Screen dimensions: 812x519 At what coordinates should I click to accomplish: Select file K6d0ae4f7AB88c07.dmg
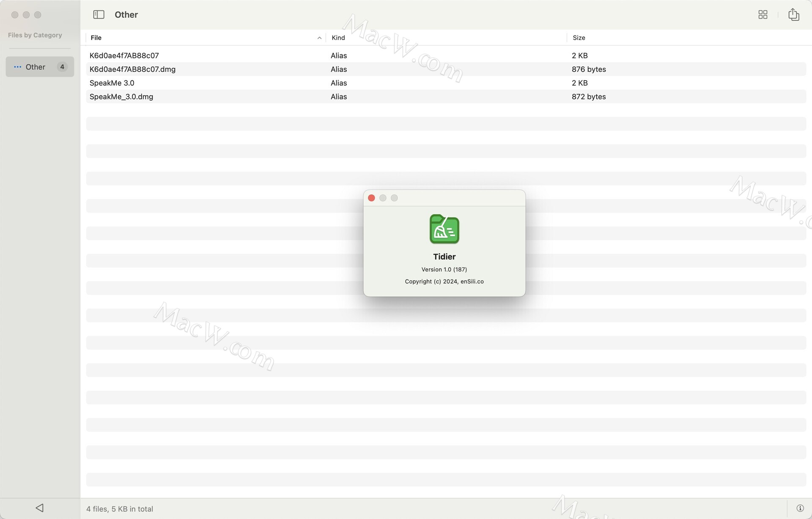coord(132,69)
